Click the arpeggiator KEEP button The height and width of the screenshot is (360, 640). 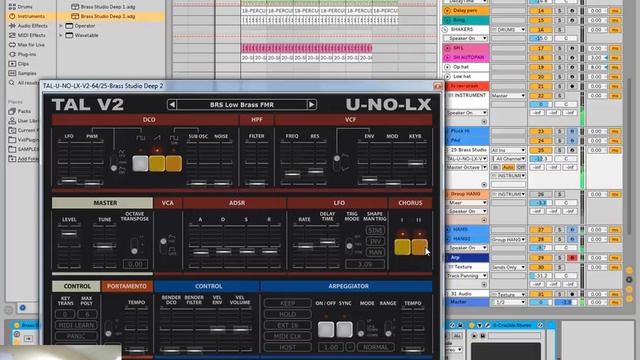click(287, 303)
